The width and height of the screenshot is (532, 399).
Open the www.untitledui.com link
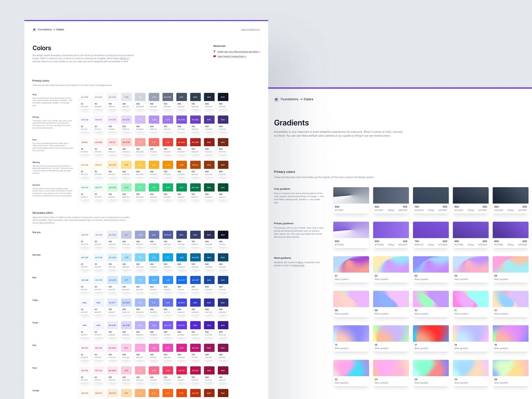(250, 29)
